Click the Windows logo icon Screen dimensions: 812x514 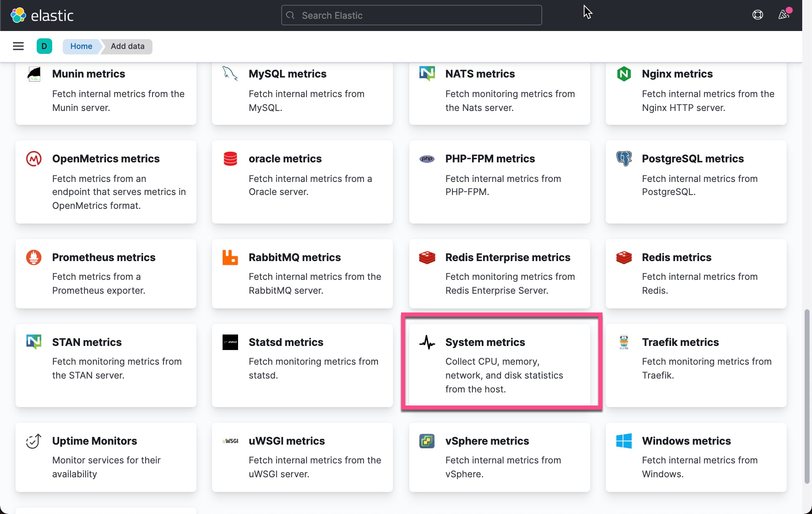click(624, 441)
